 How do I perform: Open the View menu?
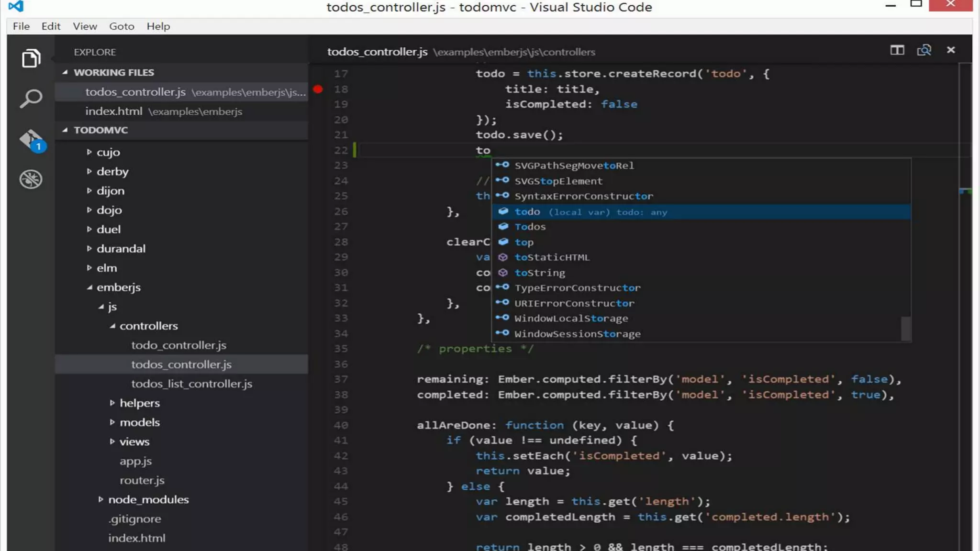[85, 26]
